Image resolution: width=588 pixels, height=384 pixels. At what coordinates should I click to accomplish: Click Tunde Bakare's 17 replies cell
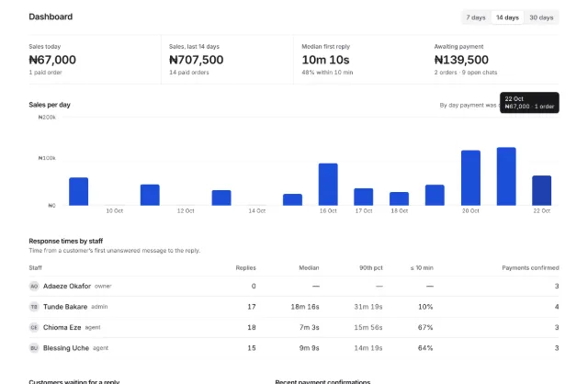(252, 307)
